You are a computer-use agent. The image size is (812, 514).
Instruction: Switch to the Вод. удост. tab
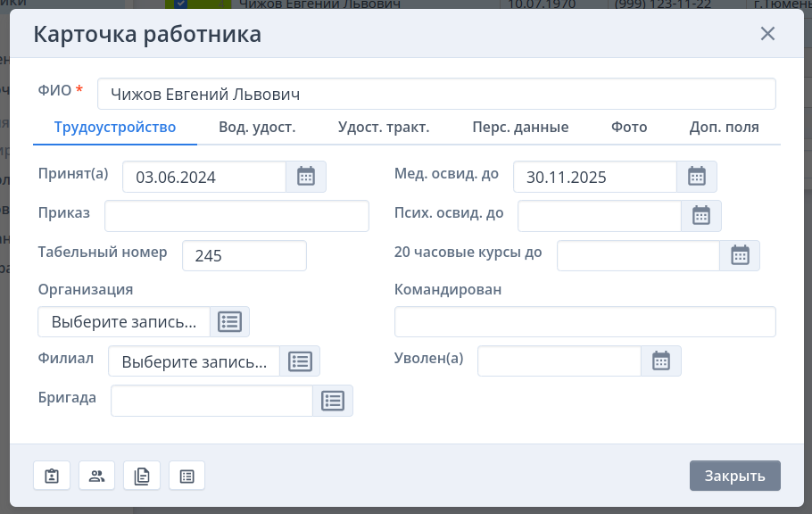pos(257,127)
